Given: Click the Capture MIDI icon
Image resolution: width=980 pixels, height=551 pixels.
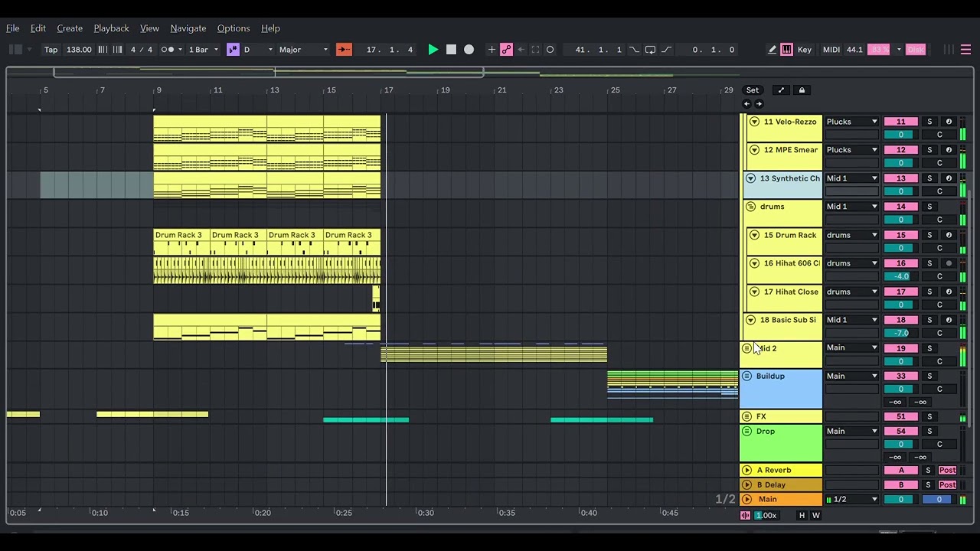Looking at the screenshot, I should [x=535, y=50].
